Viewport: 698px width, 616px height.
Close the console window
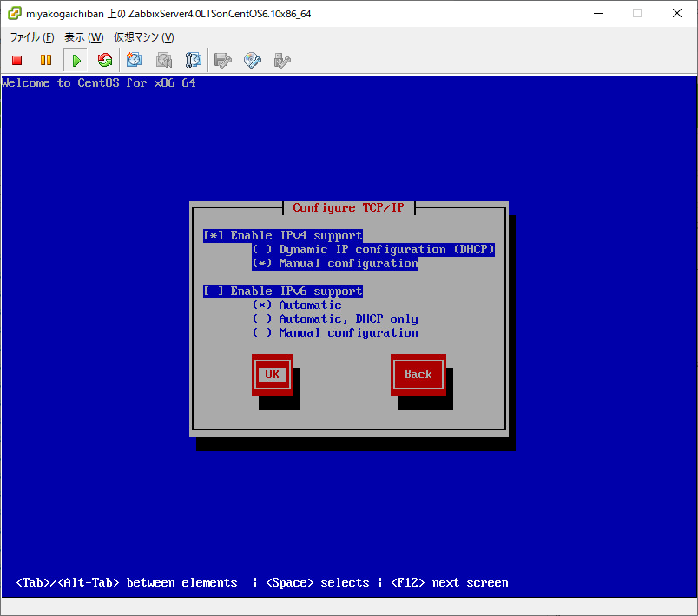677,13
